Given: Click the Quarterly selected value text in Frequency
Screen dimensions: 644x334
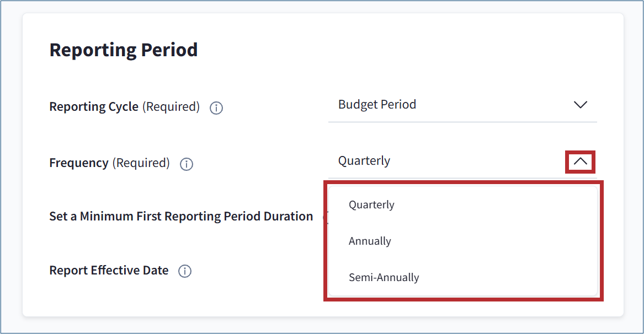Looking at the screenshot, I should (x=364, y=161).
